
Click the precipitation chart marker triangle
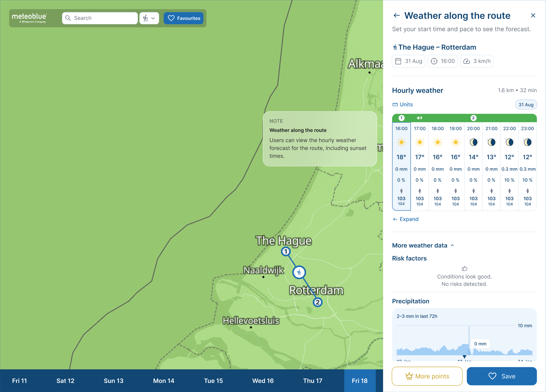click(x=464, y=357)
